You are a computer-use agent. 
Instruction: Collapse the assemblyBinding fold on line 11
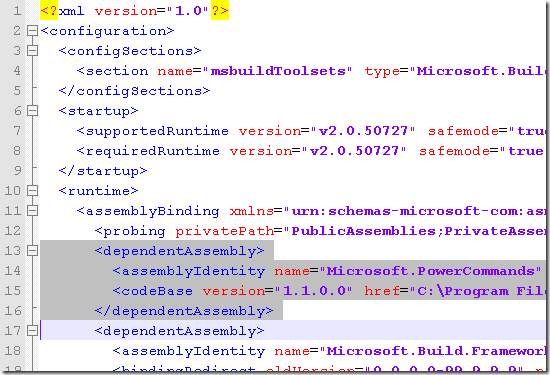[32, 210]
